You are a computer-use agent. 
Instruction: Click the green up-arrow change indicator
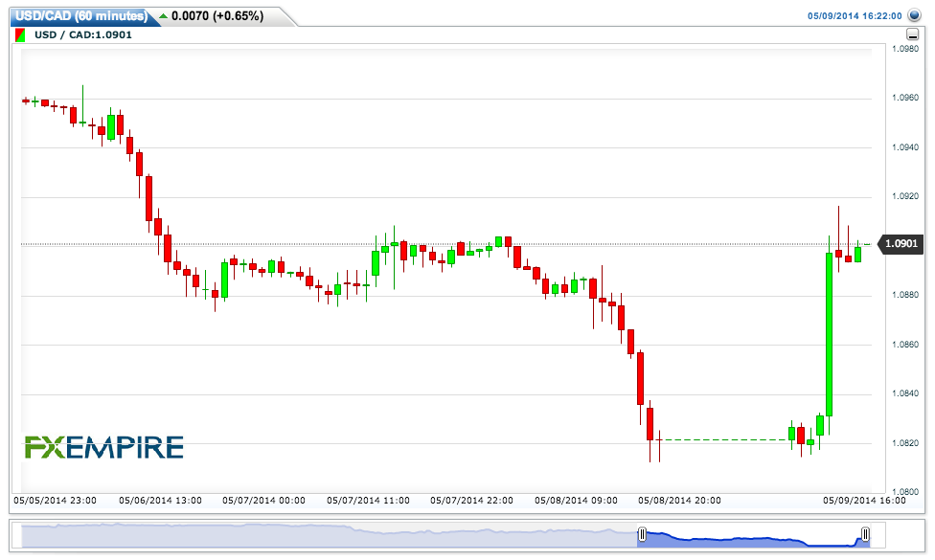pos(164,16)
